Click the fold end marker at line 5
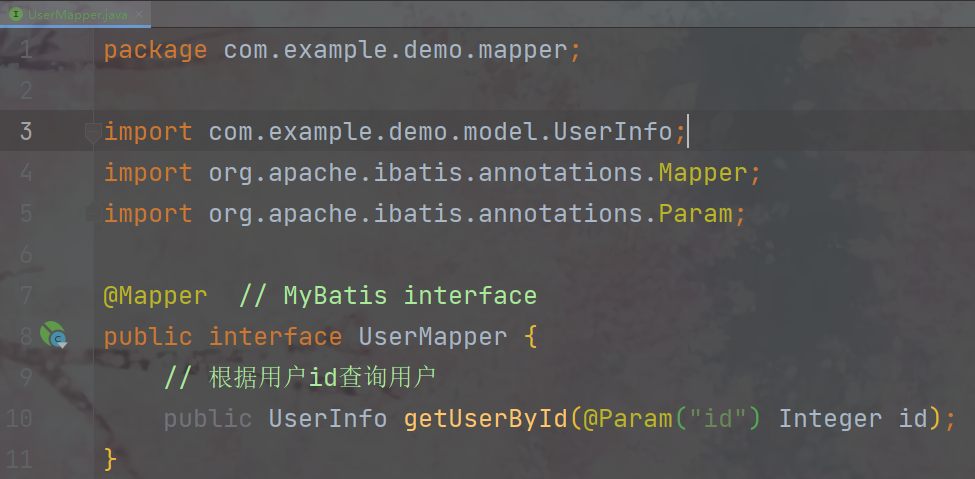This screenshot has width=975, height=479. pos(93,212)
